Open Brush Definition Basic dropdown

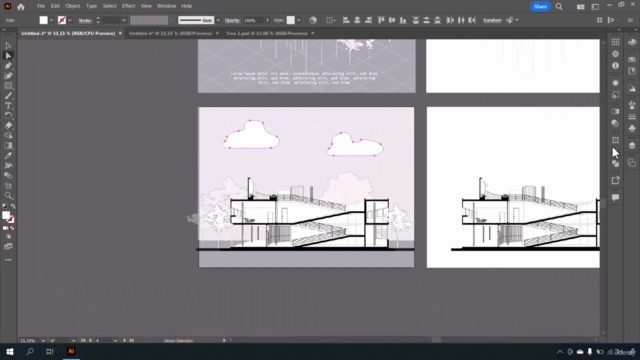click(218, 20)
